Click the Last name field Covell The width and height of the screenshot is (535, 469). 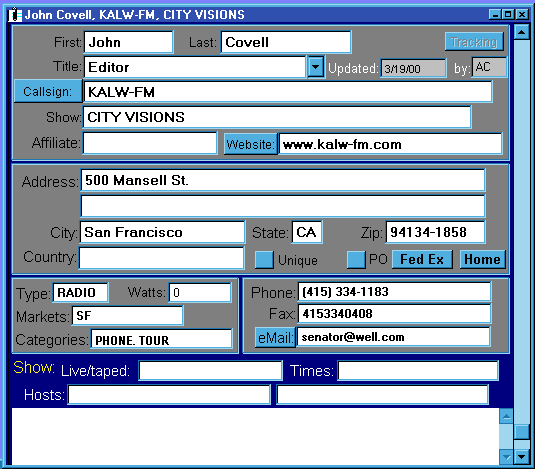point(286,42)
